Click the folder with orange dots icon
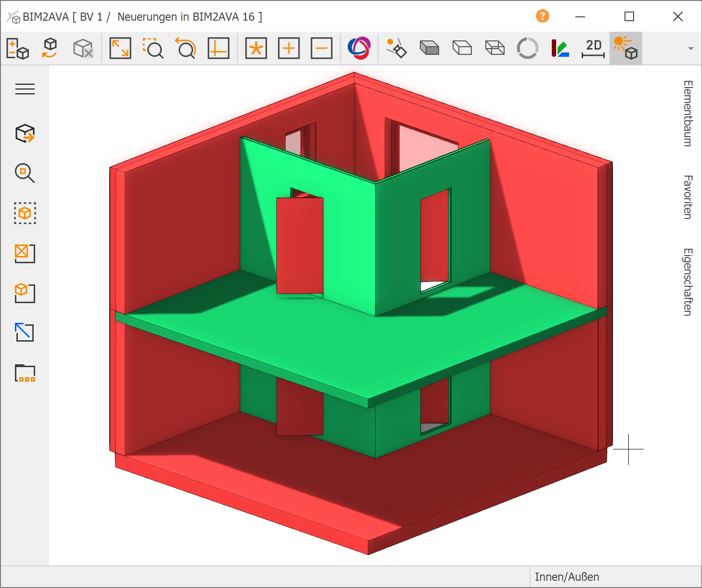The image size is (702, 588). [x=25, y=373]
